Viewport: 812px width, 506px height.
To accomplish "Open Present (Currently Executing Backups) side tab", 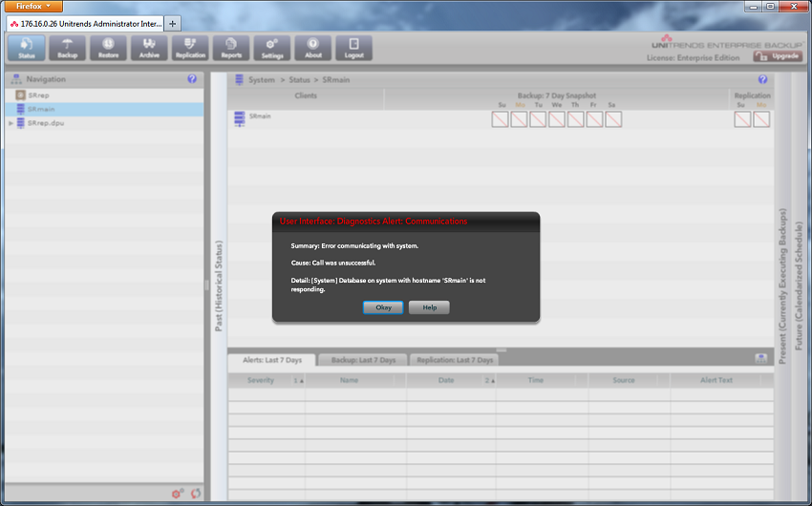I will pyautogui.click(x=782, y=286).
